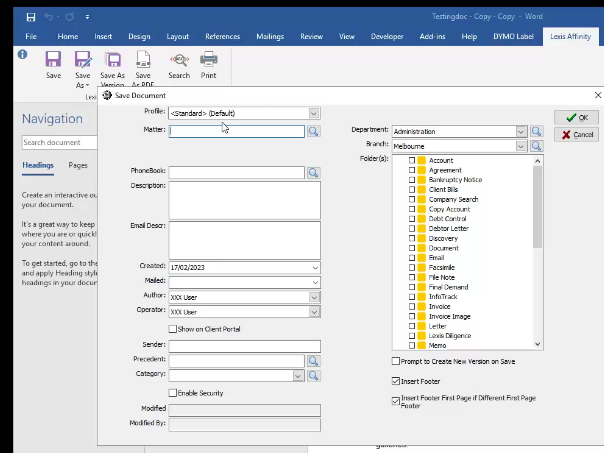Click the Save icon in Lexis Affinity ribbon
Viewport: 604px width, 453px height.
[53, 61]
